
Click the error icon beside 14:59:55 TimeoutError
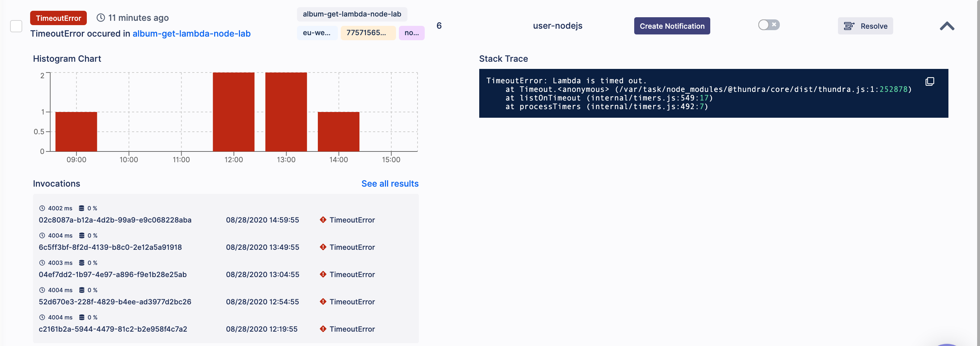pyautogui.click(x=323, y=220)
